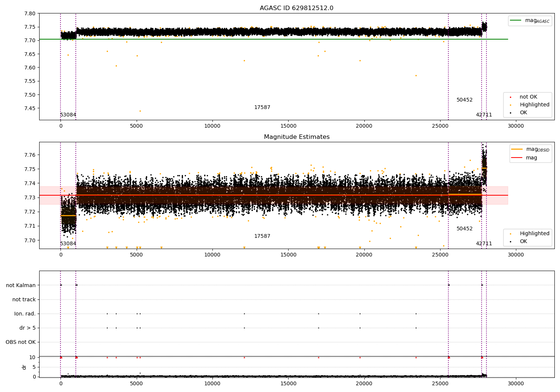Click the 'dr' axis label

point(24,367)
